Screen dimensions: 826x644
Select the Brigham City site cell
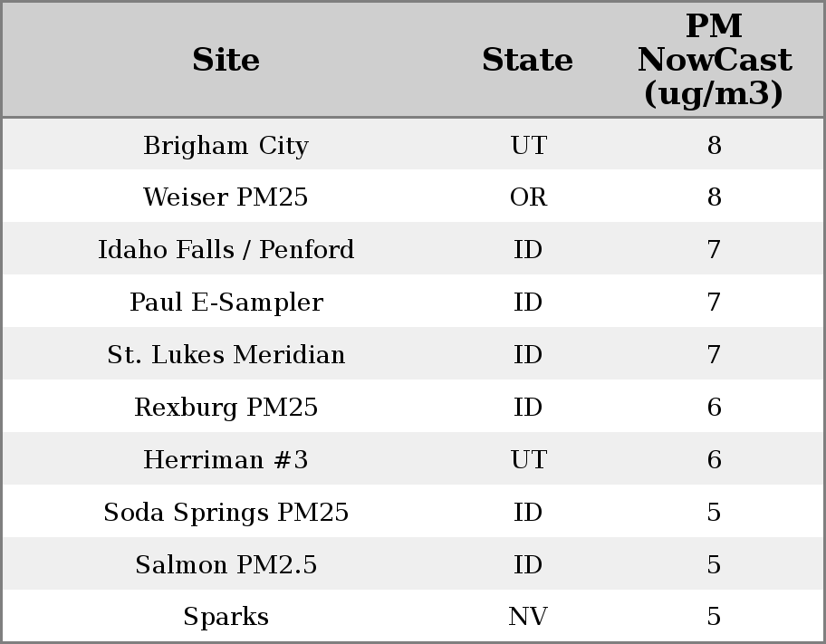(x=226, y=146)
